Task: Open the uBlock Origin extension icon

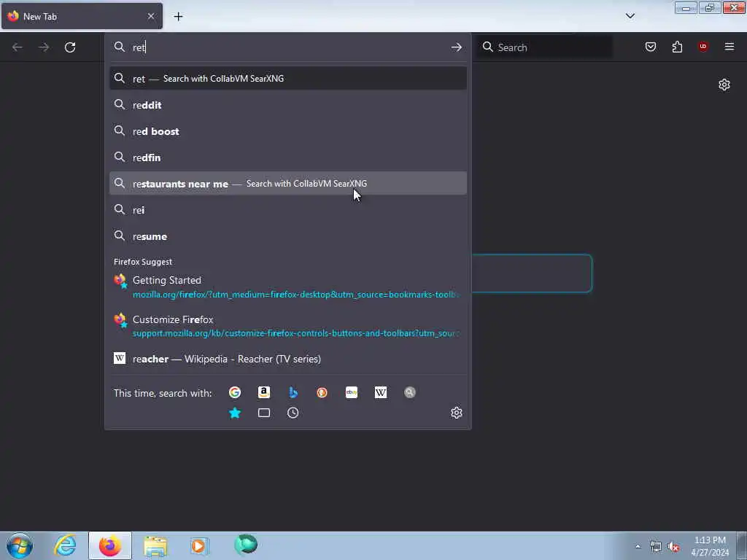Action: [703, 47]
